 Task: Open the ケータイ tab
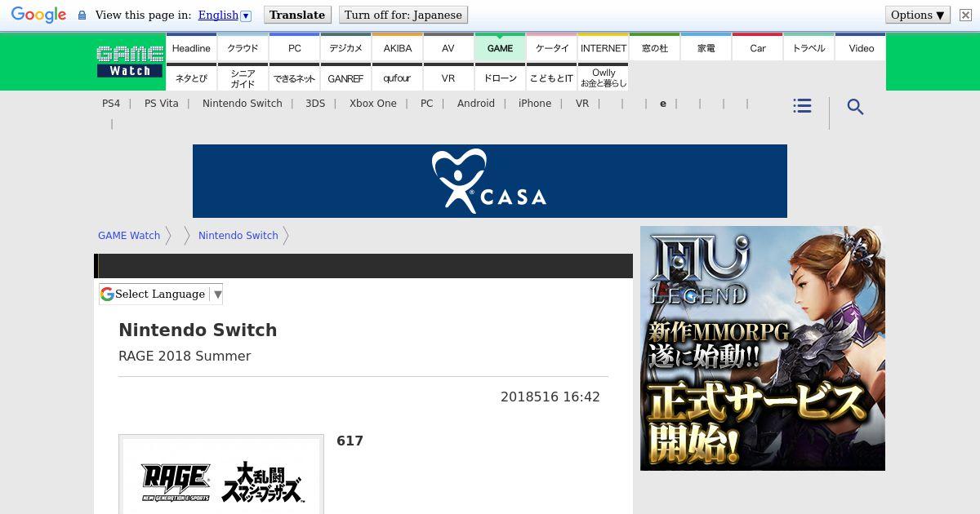pyautogui.click(x=552, y=48)
